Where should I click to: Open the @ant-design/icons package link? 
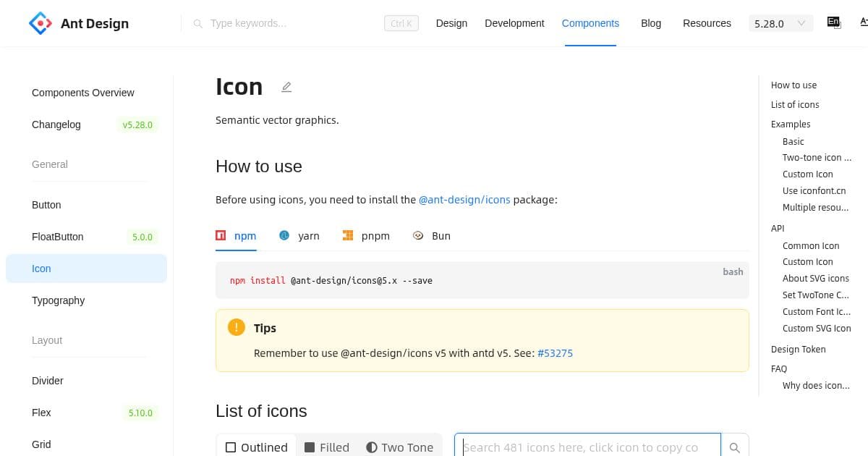(x=464, y=200)
